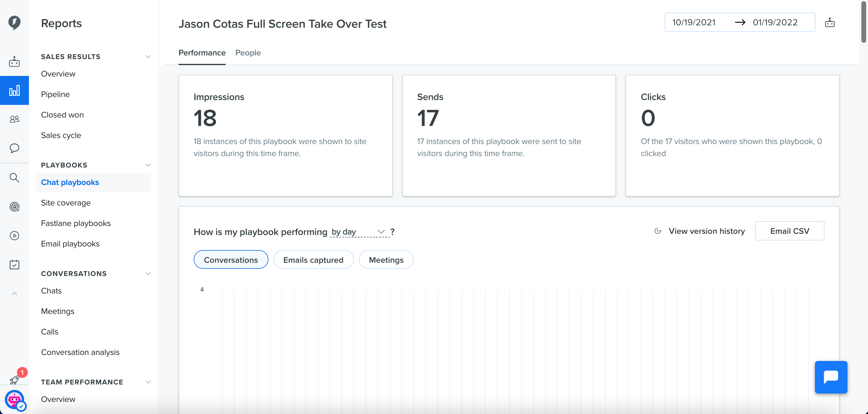
Task: Open Chats under Conversations
Action: click(51, 290)
